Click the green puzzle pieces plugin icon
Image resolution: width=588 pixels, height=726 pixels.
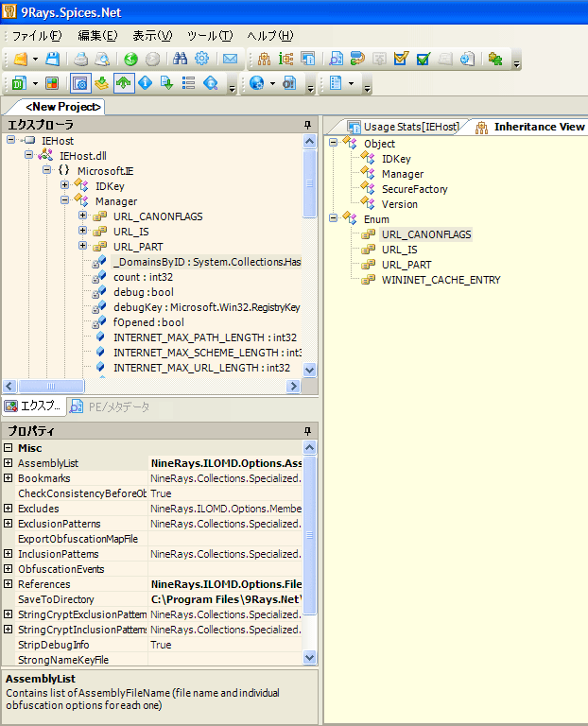click(495, 60)
